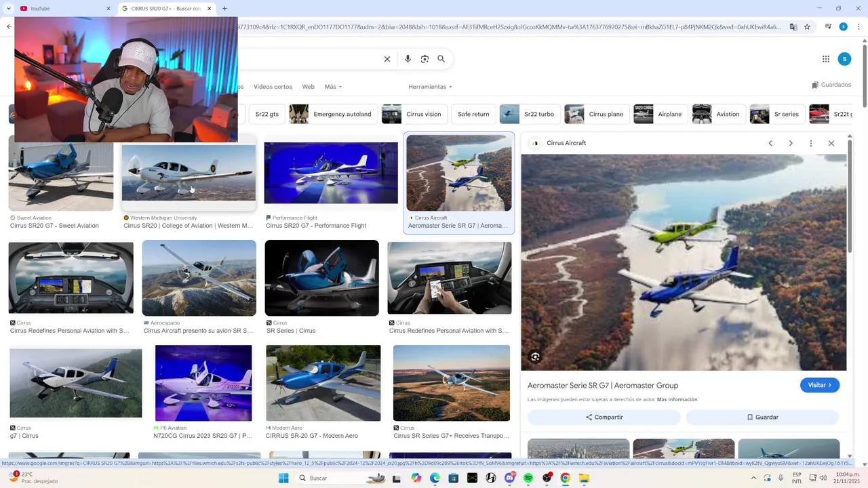Close the YouTube tab

(x=108, y=9)
